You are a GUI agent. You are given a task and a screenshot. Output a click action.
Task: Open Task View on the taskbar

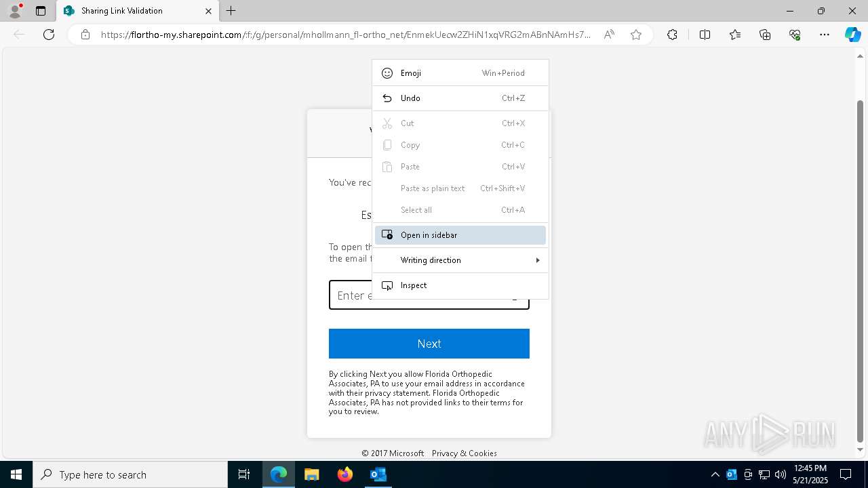tap(244, 474)
